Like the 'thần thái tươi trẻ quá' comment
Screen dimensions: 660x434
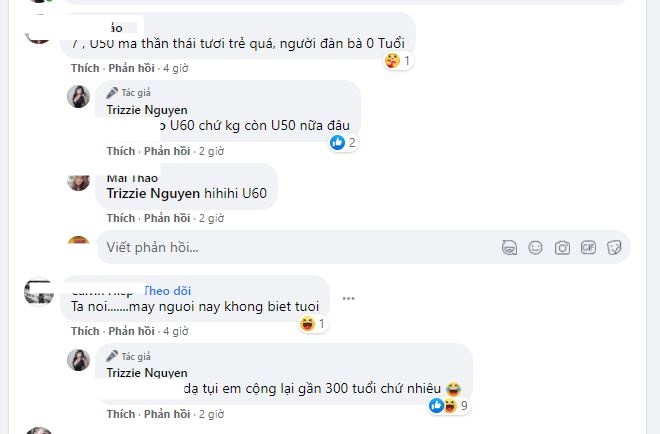click(x=85, y=68)
